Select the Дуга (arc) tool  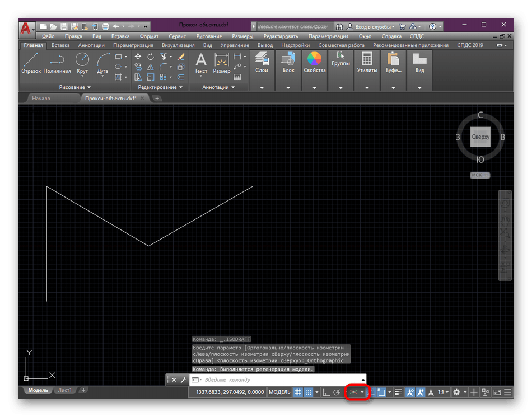click(102, 63)
